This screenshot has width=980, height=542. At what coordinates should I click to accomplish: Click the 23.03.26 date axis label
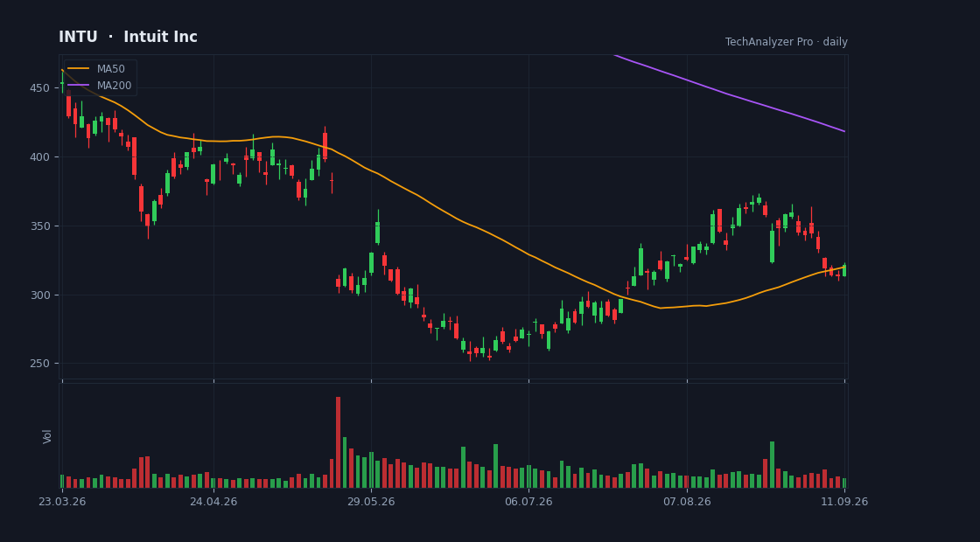point(62,502)
